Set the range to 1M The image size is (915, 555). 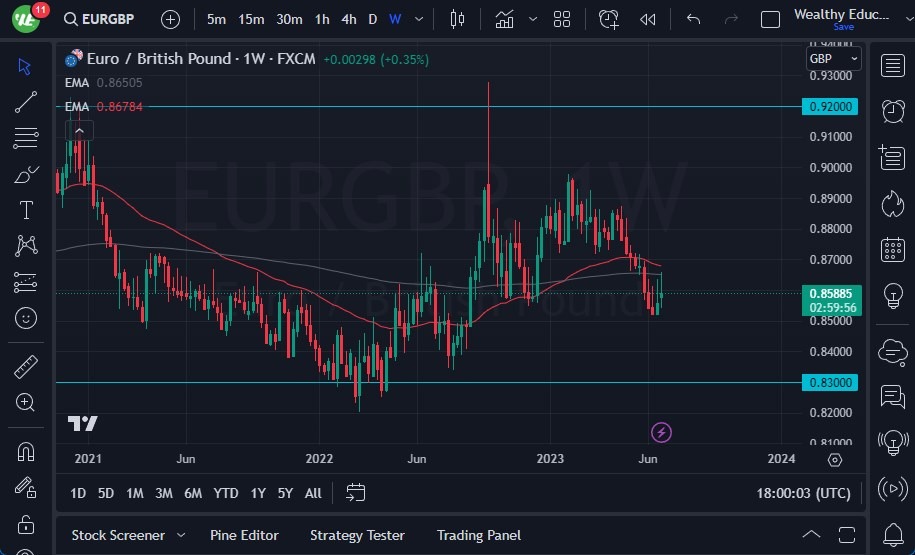(135, 493)
